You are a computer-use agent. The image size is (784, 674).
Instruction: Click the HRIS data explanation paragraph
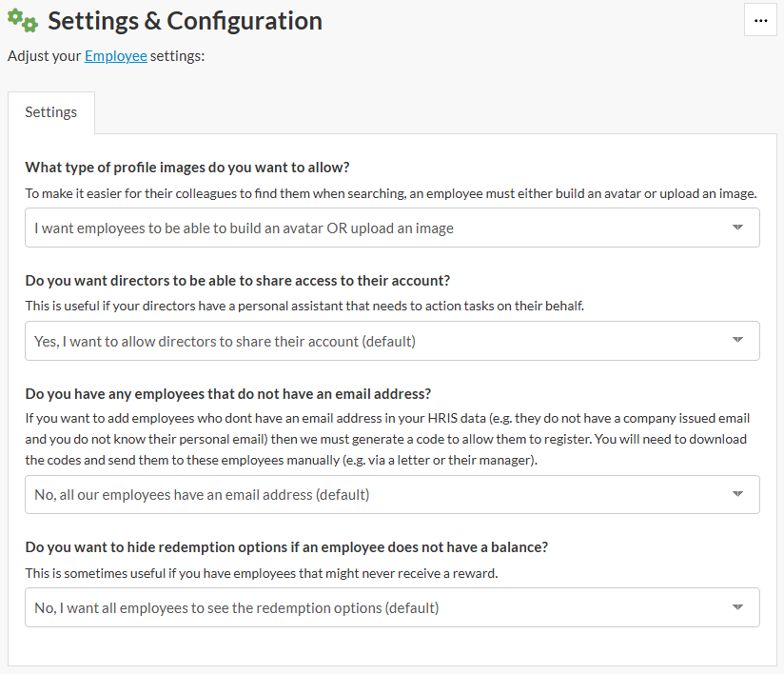pos(385,439)
